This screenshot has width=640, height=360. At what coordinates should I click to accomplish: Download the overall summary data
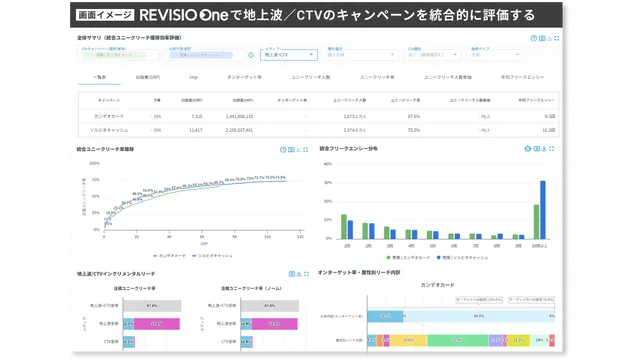pyautogui.click(x=549, y=38)
